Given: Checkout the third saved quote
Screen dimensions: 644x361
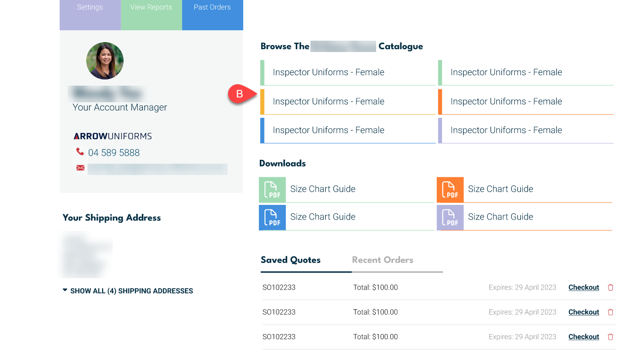Looking at the screenshot, I should pyautogui.click(x=583, y=337).
